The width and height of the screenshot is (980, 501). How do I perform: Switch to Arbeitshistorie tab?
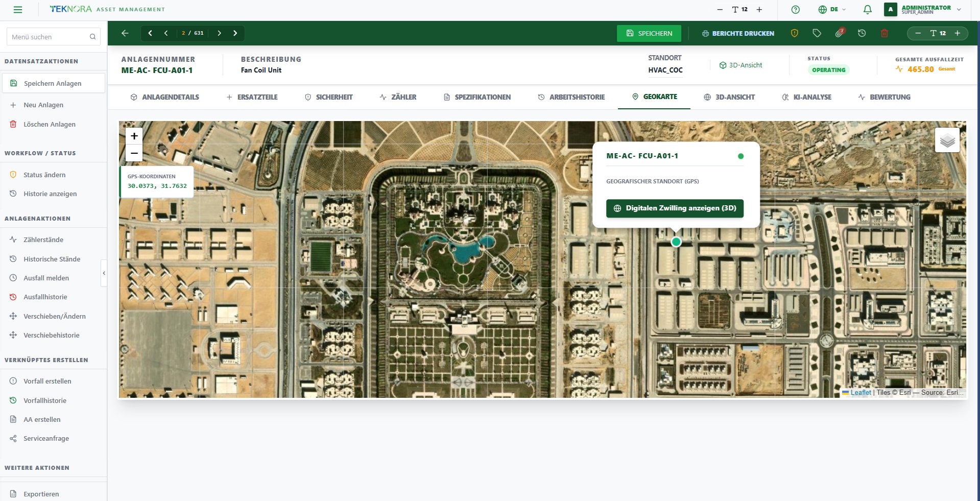(x=571, y=97)
